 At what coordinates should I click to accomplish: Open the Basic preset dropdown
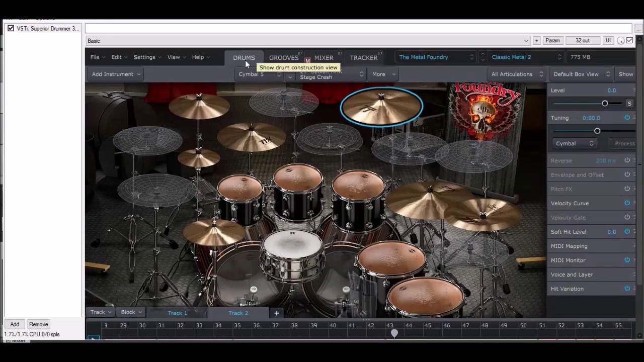point(308,41)
